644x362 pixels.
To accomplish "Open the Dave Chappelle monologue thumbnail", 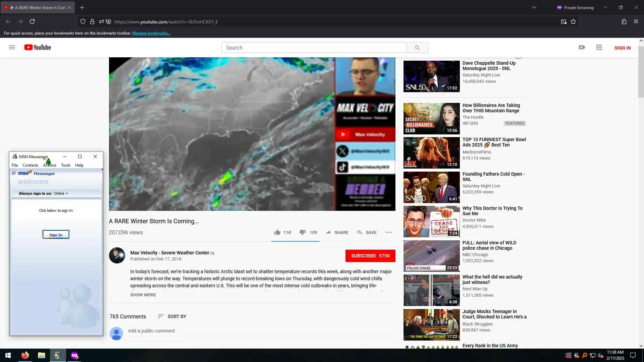I will [x=431, y=76].
